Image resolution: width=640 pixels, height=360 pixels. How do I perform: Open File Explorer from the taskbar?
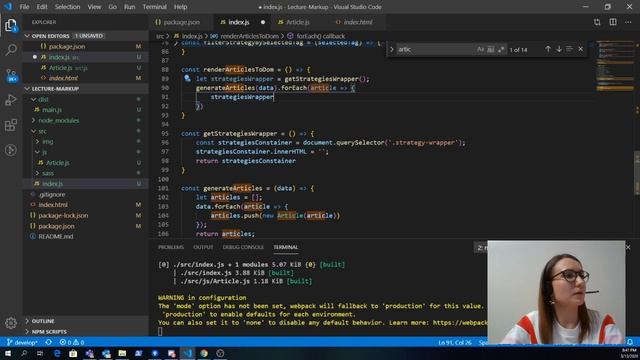[x=122, y=353]
